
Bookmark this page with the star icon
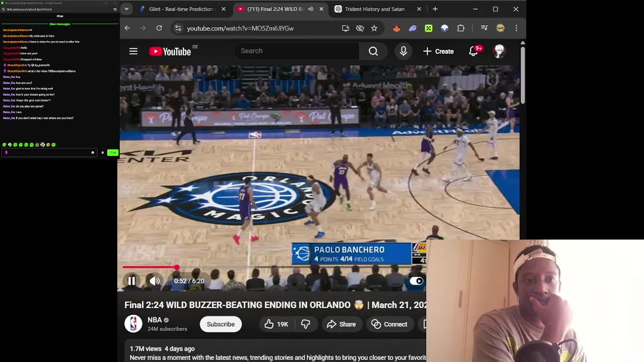[374, 28]
